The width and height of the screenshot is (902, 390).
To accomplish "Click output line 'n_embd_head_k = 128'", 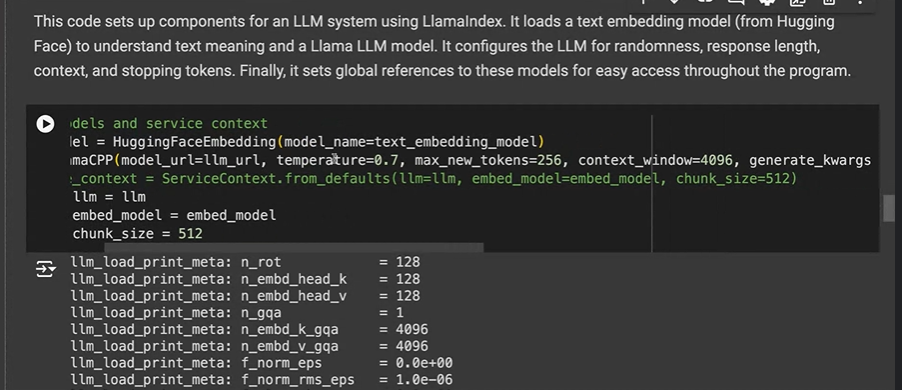I will pyautogui.click(x=246, y=279).
